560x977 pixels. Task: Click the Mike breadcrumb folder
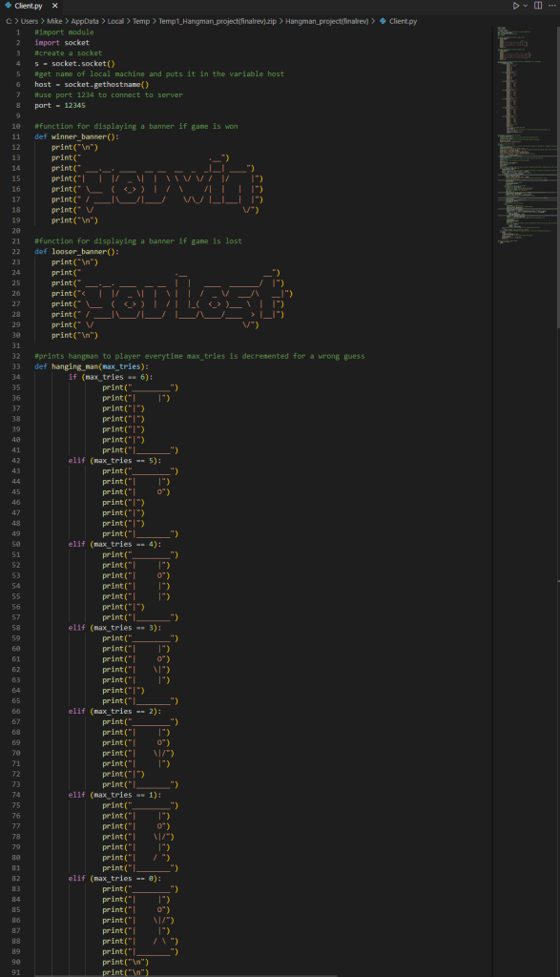click(x=54, y=21)
